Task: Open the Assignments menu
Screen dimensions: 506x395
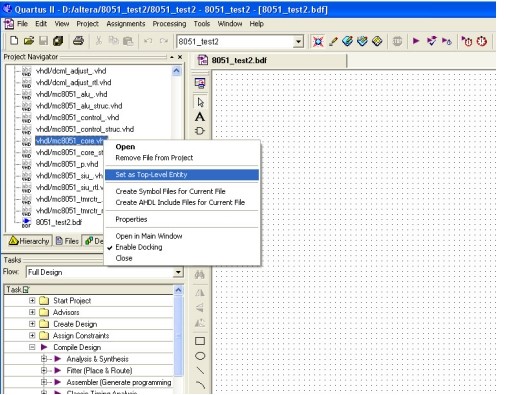Action: coord(126,24)
